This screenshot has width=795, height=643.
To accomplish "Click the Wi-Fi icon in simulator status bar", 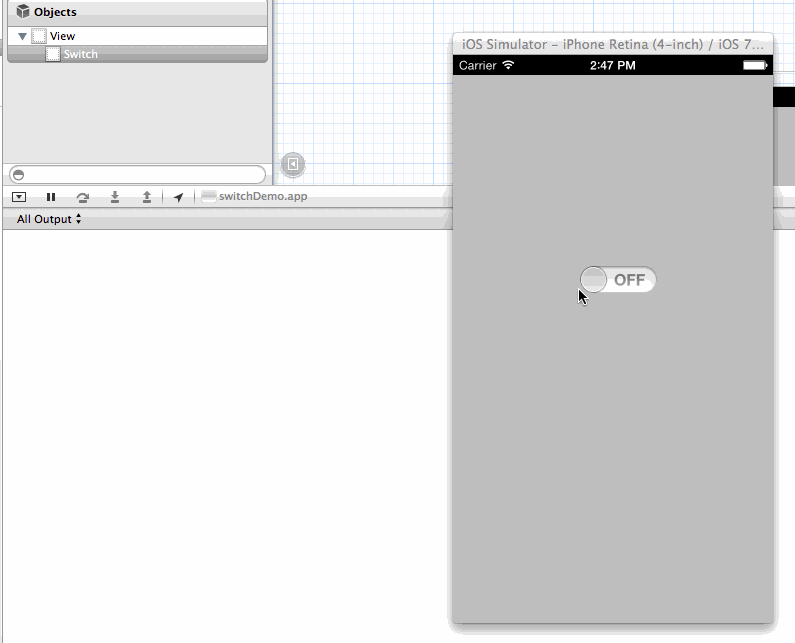I will pos(508,65).
